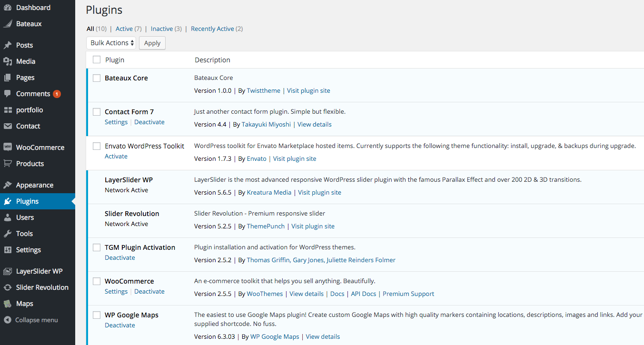
Task: Click the Bateaux feather icon in sidebar
Action: pyautogui.click(x=8, y=24)
